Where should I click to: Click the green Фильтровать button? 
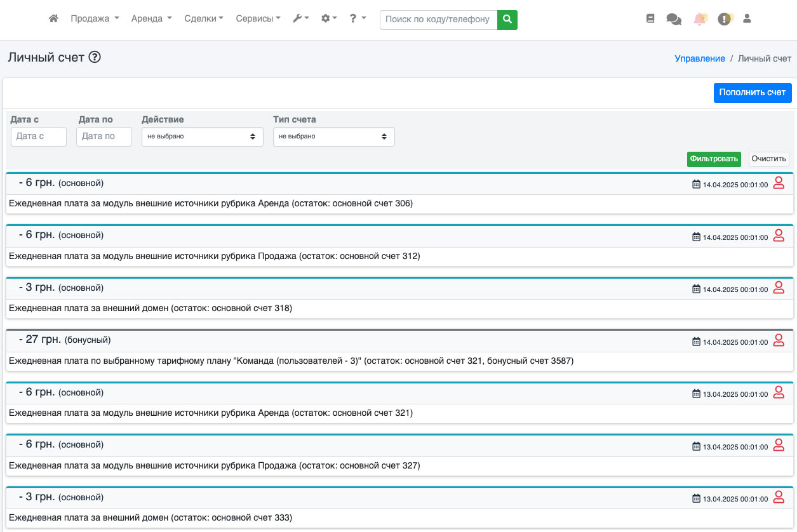(x=714, y=159)
